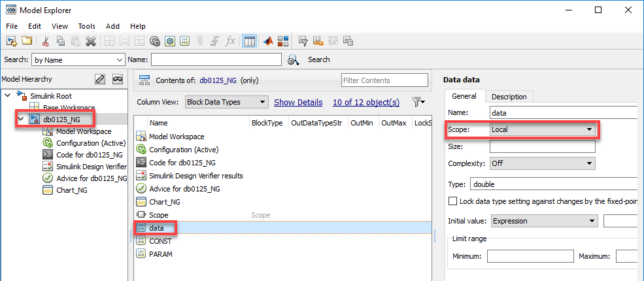Click the Add MATLAB Variable grid icon
Image resolution: width=644 pixels, height=281 pixels.
[110, 41]
